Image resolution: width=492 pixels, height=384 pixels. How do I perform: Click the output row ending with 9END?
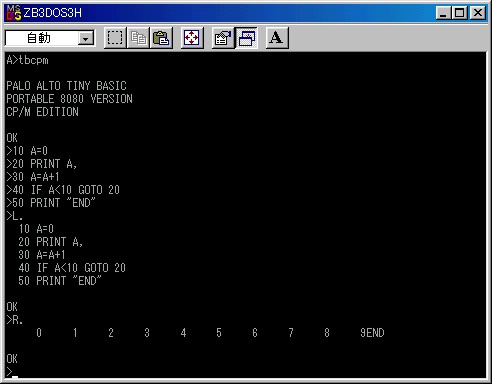click(210, 333)
